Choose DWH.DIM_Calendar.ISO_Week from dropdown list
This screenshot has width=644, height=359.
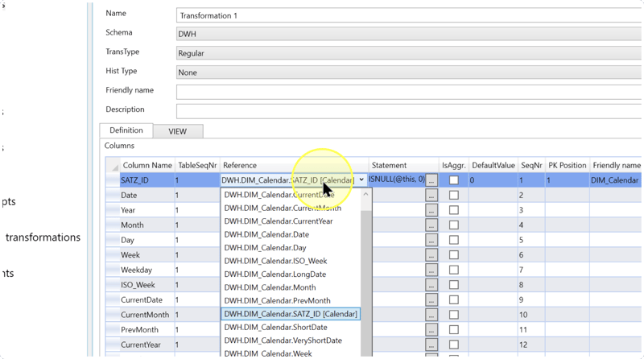(x=291, y=261)
